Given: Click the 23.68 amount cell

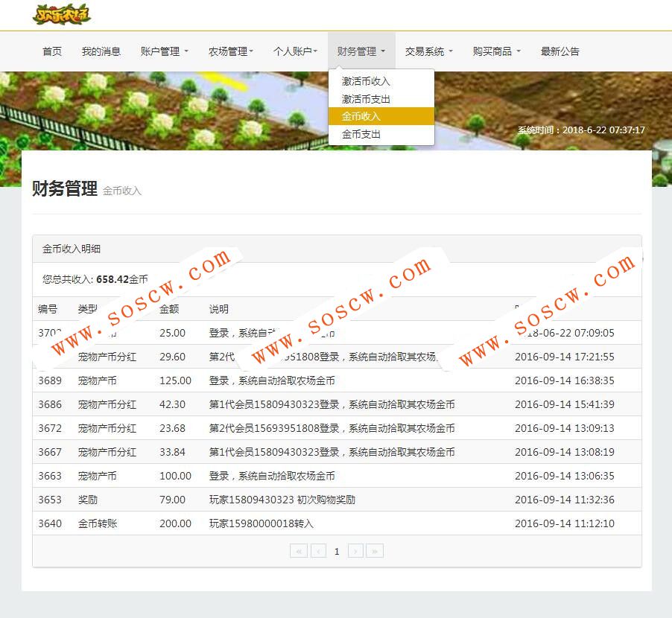Looking at the screenshot, I should pos(172,428).
